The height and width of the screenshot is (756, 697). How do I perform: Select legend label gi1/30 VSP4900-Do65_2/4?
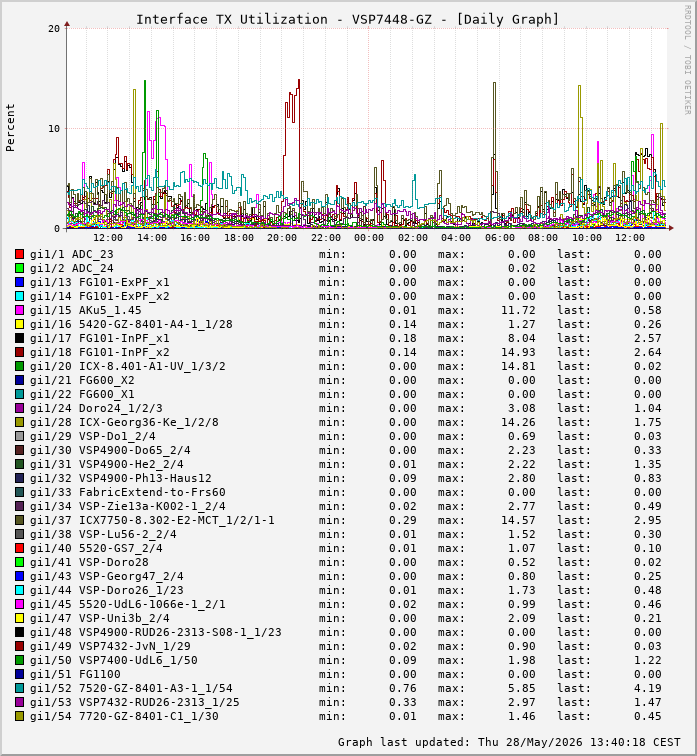coord(110,450)
